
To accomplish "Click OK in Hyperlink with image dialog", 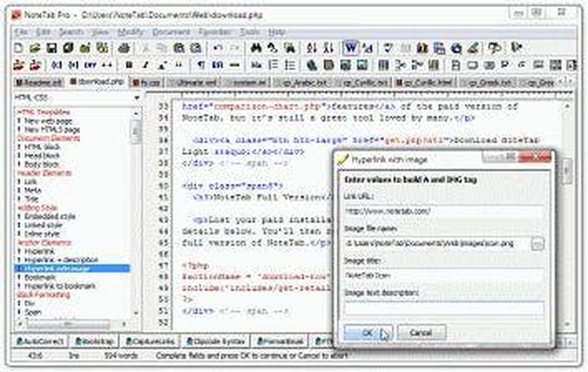I will click(368, 333).
